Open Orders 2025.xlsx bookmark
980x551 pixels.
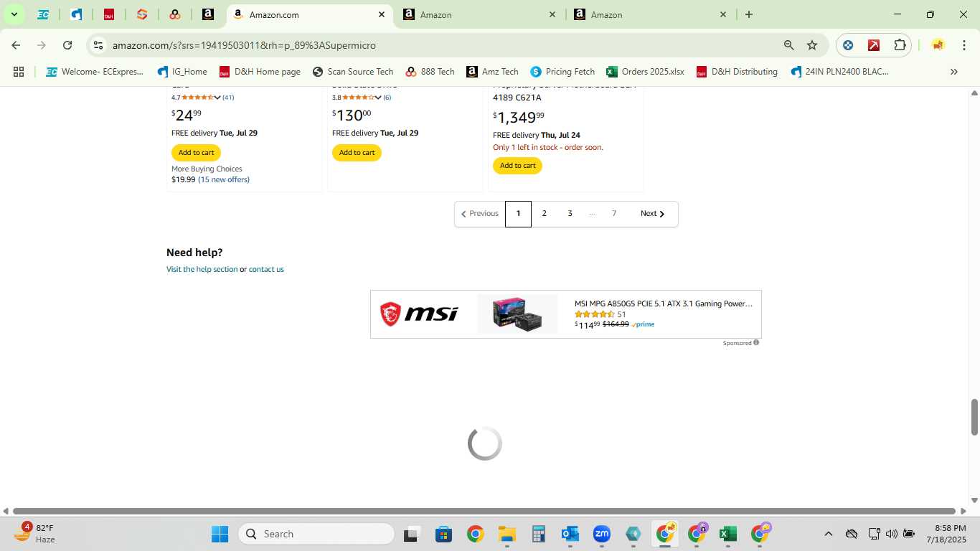tap(645, 72)
